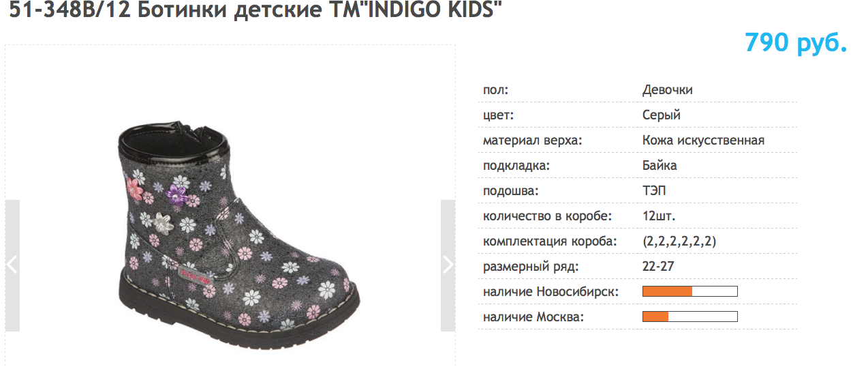Screen dimensions: 868x367
Task: Click the (2,2,2,2,2,2) box set value
Action: tap(679, 241)
